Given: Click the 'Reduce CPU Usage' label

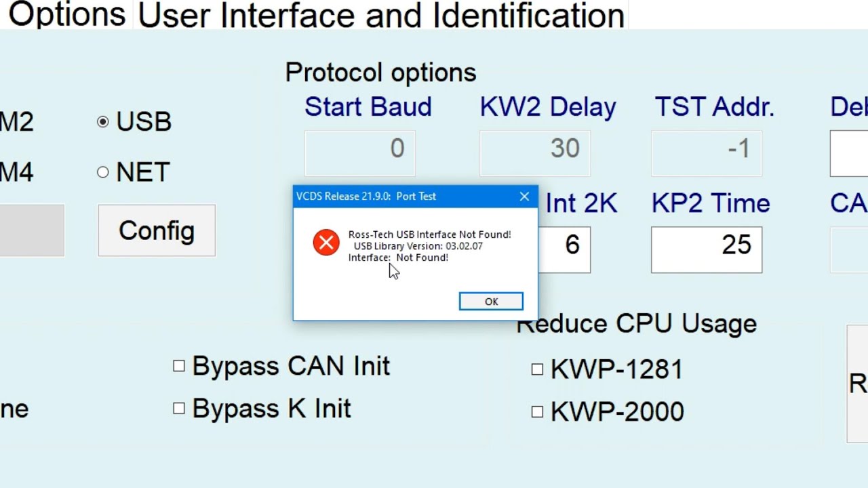Looking at the screenshot, I should pos(637,324).
